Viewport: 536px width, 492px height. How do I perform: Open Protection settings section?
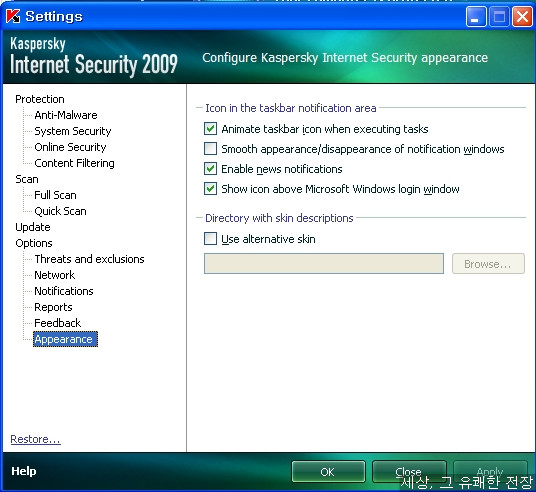(40, 99)
